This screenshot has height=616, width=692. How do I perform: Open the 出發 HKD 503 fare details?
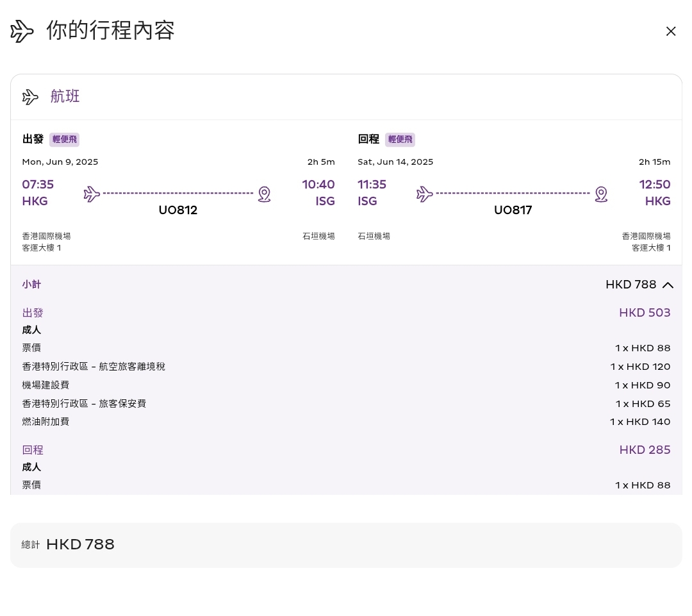tap(645, 313)
